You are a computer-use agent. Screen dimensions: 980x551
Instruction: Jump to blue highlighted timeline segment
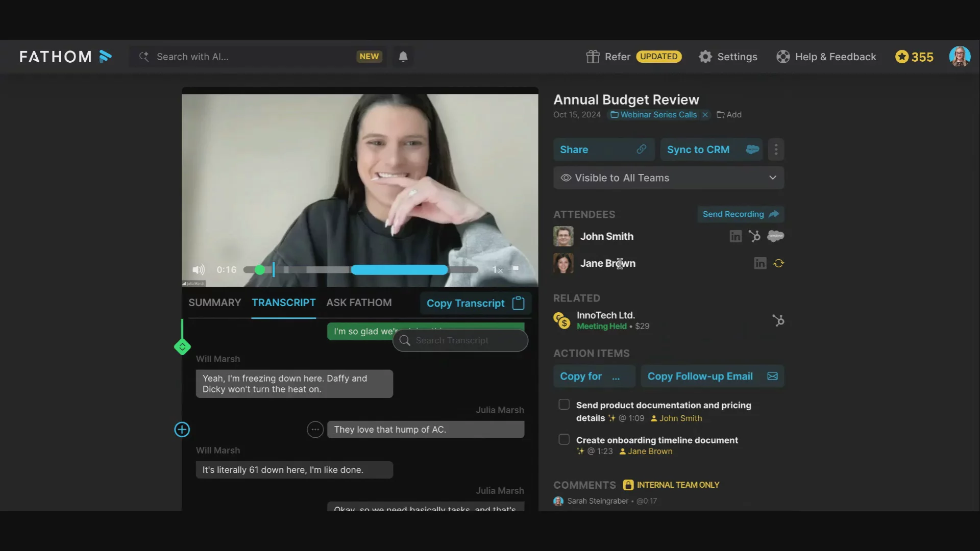pos(399,270)
